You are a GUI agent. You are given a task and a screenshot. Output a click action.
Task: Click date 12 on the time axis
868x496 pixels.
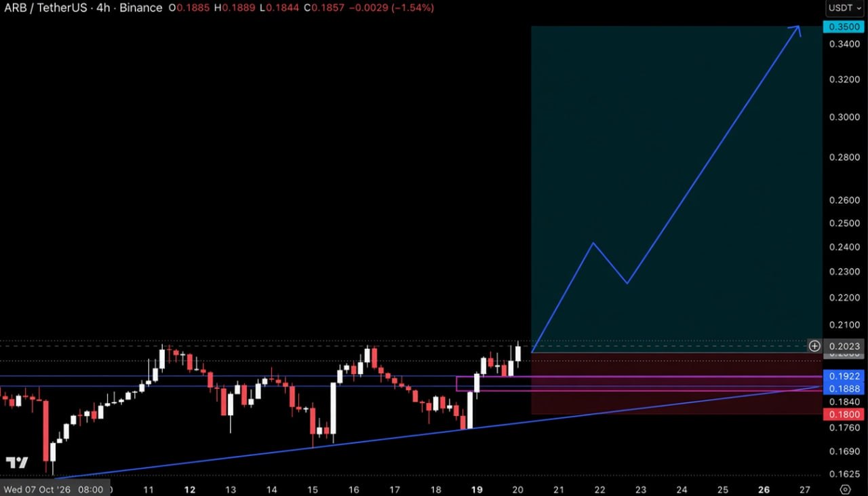pos(190,489)
